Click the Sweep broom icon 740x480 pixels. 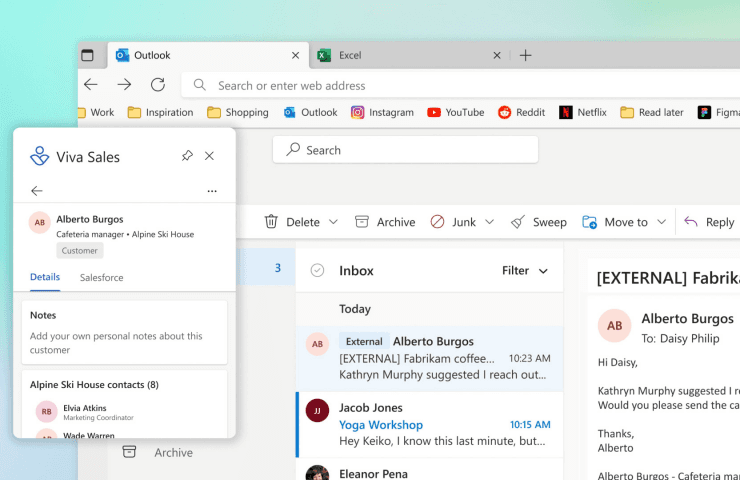click(x=518, y=222)
